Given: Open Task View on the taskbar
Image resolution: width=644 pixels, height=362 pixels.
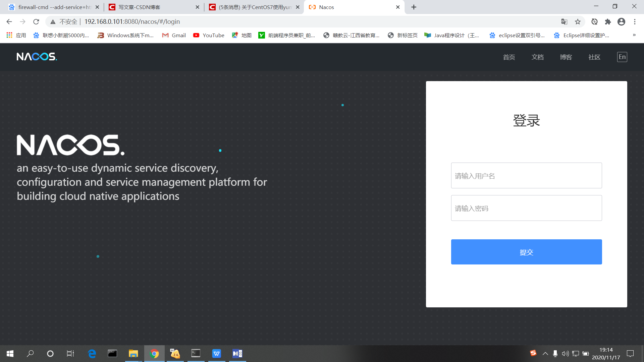Looking at the screenshot, I should pos(70,354).
